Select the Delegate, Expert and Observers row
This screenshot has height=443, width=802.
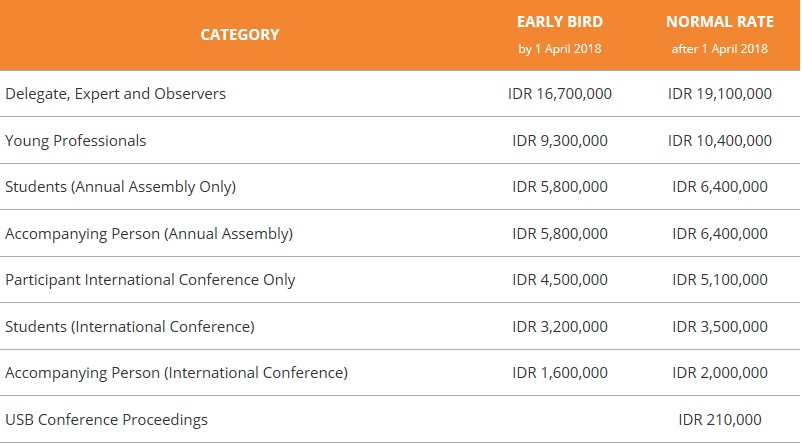(400, 94)
